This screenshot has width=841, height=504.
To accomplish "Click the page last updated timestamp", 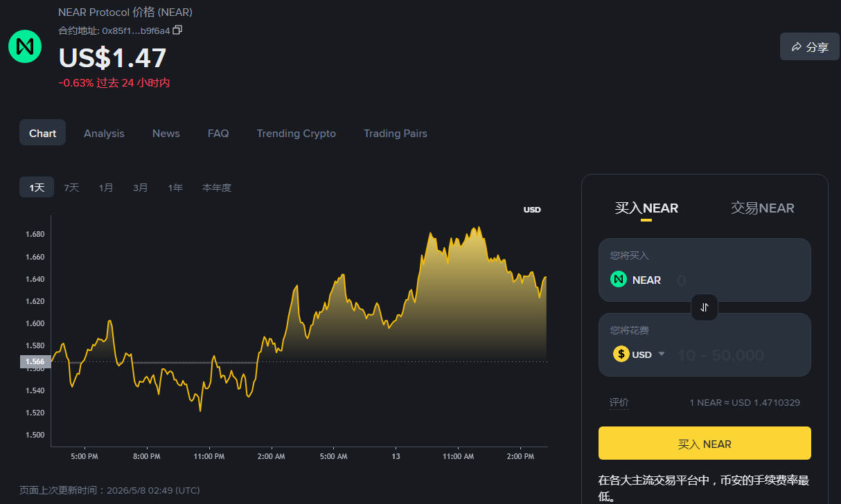I will tap(109, 490).
